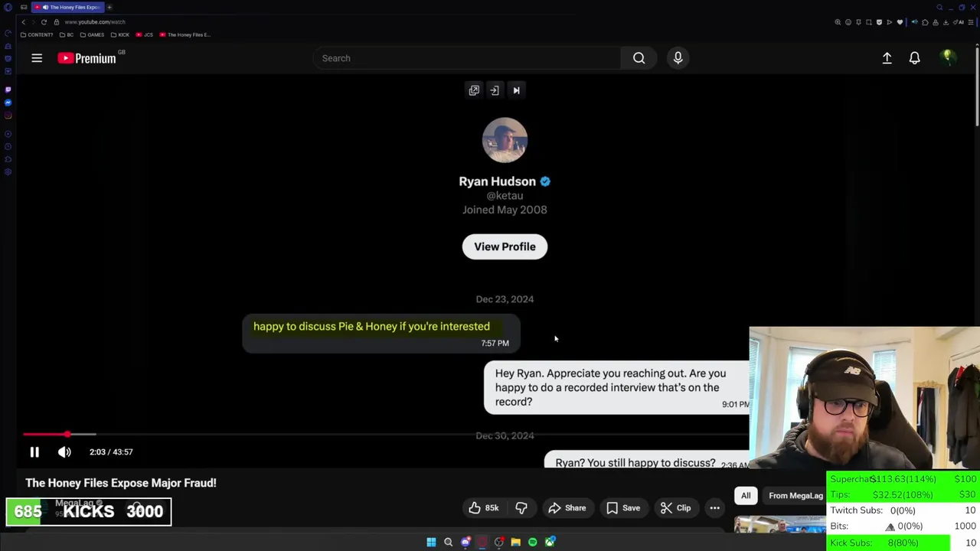Image resolution: width=980 pixels, height=551 pixels.
Task: Open the CONTENT? bookmarks folder
Action: (x=37, y=34)
